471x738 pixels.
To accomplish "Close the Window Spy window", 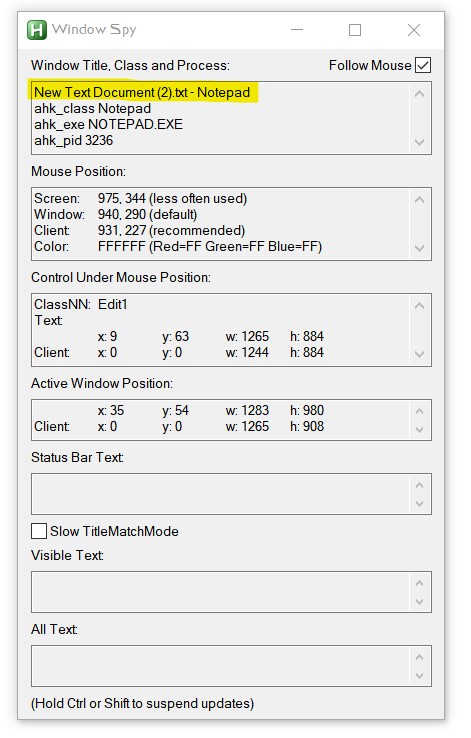I will point(414,30).
